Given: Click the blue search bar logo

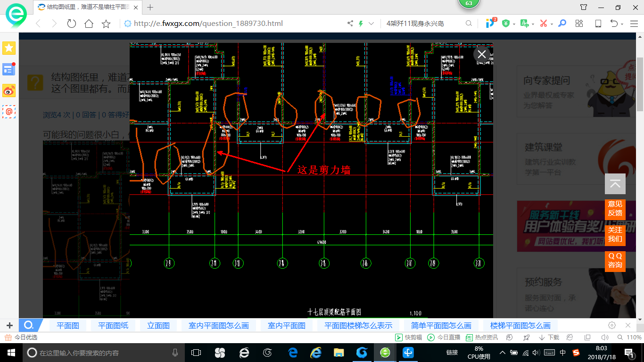Looking at the screenshot, I should 28,325.
